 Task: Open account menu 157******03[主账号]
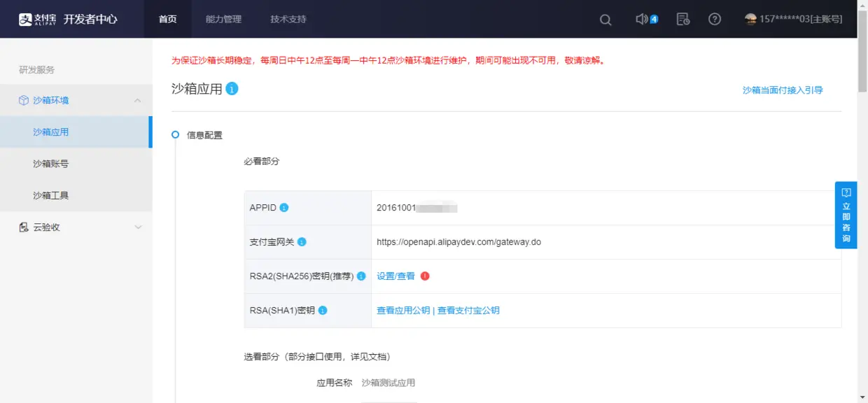pos(794,19)
